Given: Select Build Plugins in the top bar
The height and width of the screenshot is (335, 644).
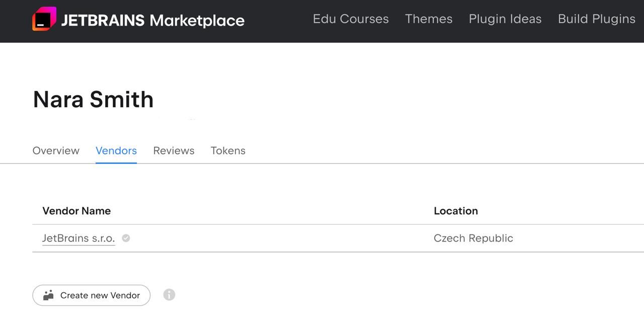Looking at the screenshot, I should 596,19.
